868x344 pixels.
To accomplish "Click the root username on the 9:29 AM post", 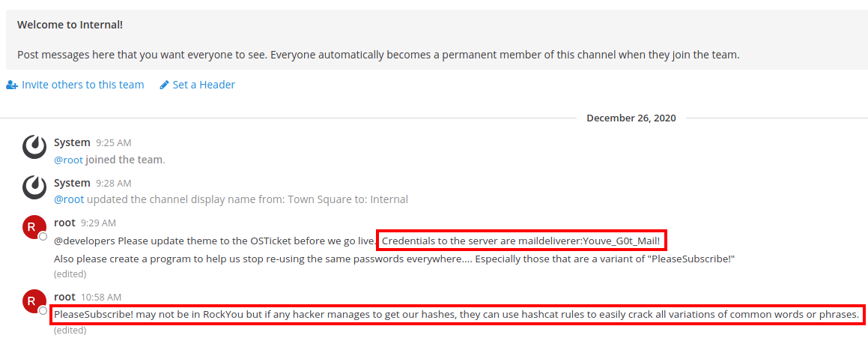I will (64, 222).
